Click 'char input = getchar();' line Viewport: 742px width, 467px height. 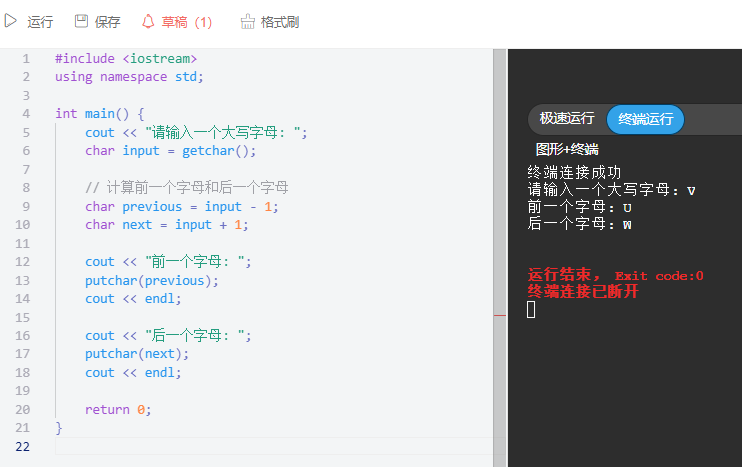[x=171, y=151]
